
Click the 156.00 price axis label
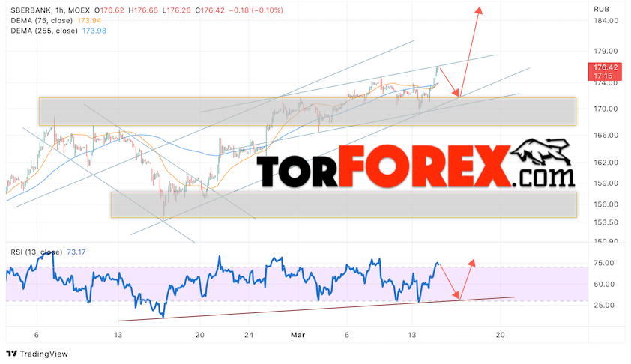(606, 204)
